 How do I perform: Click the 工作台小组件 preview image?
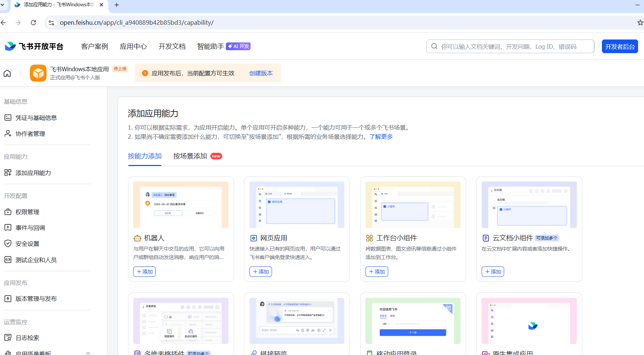413,205
